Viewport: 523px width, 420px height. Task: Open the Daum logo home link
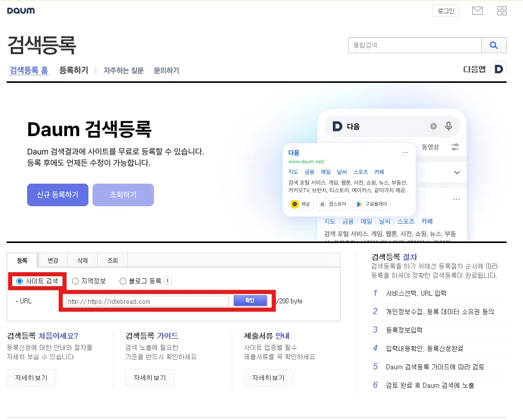20,11
